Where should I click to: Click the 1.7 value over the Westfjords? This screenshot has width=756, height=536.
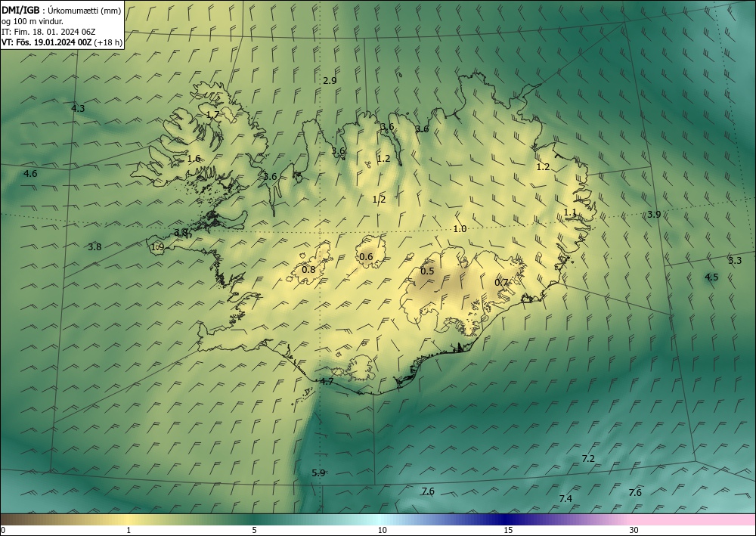coord(212,115)
